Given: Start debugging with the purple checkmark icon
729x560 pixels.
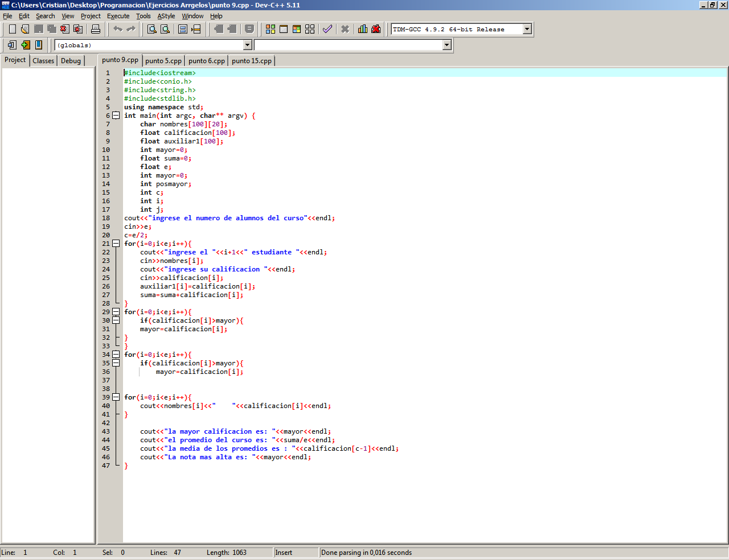Looking at the screenshot, I should point(327,29).
